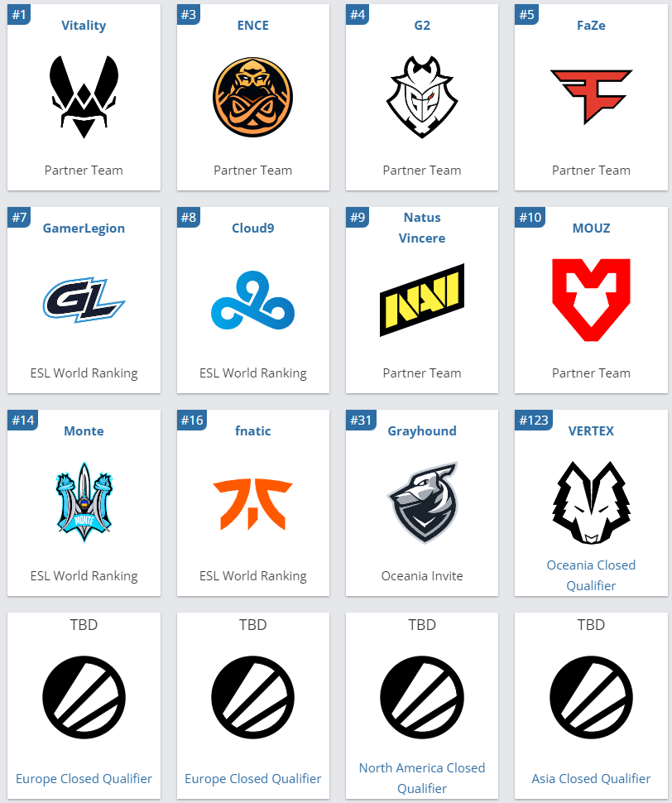
Task: Select the G2 samurai logo
Action: tap(422, 98)
